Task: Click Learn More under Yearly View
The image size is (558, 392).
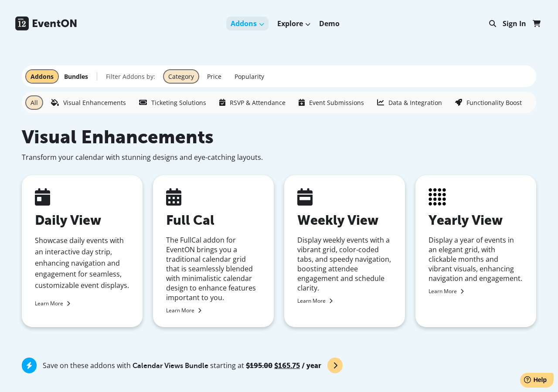Action: tap(446, 291)
